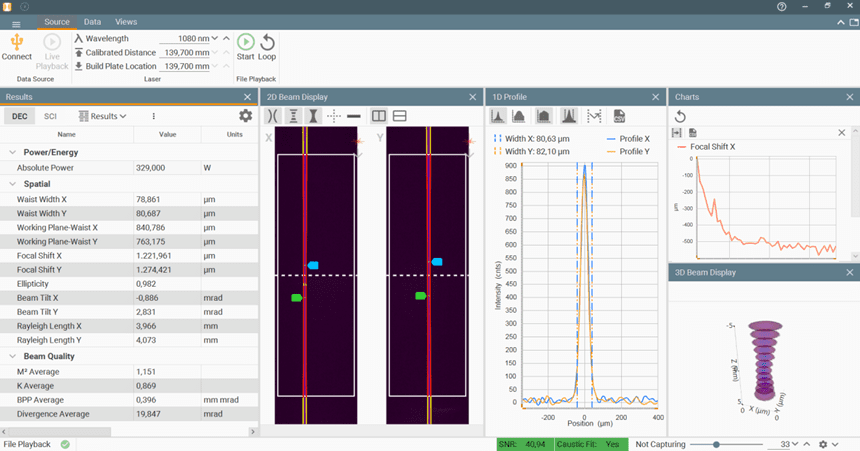860x451 pixels.
Task: Click the crosshair icon in 2D Beam Display
Action: point(333,116)
